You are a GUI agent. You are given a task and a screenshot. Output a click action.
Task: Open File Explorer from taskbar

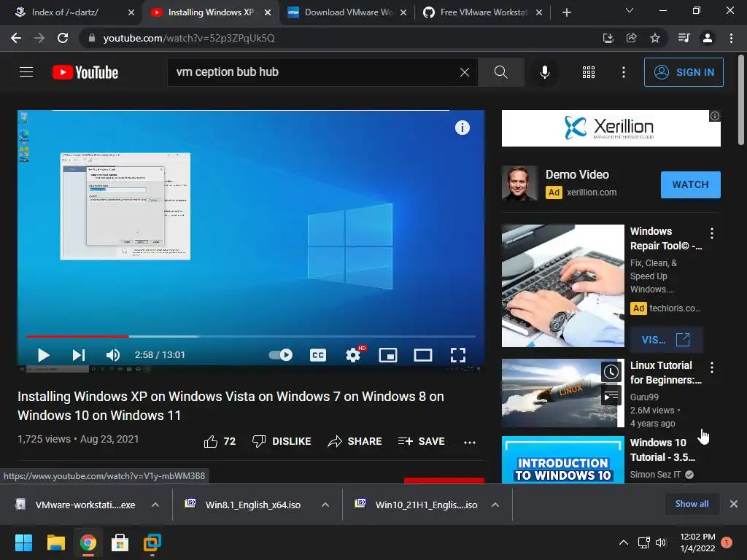55,542
